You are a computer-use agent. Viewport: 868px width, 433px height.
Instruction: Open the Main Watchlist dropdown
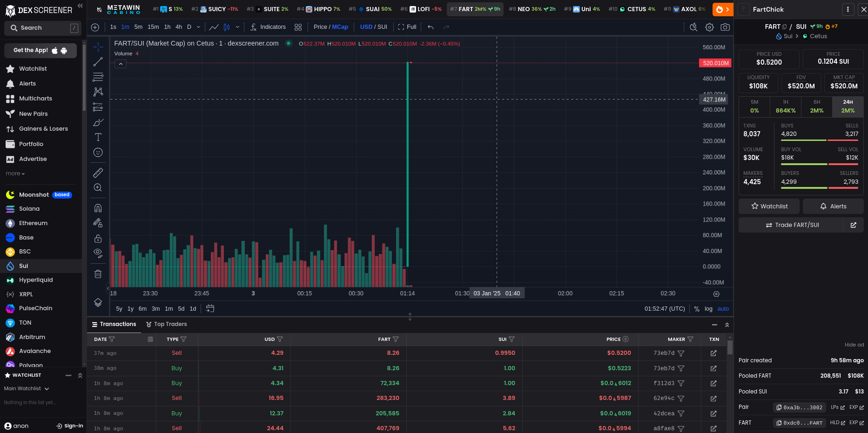point(27,388)
